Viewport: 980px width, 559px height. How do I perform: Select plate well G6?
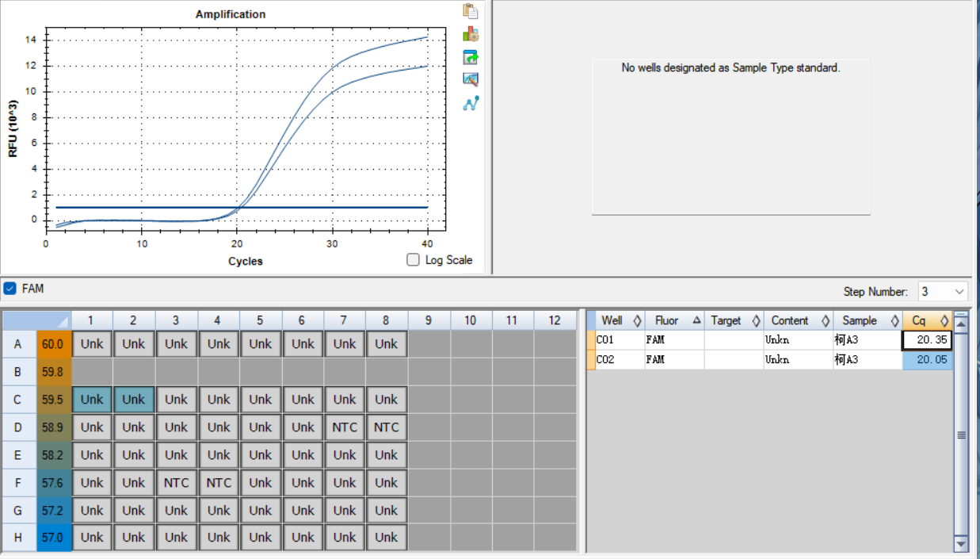pos(303,511)
